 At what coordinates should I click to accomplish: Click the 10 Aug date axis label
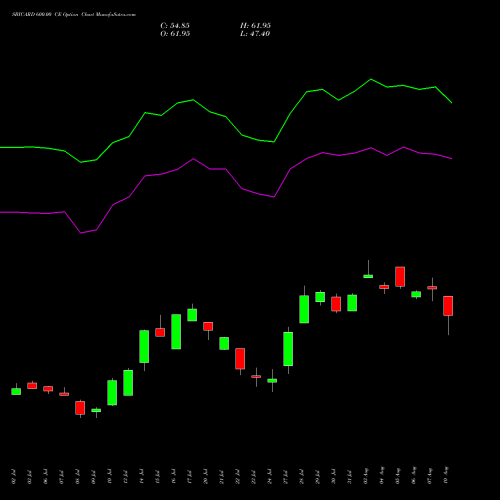[446, 475]
